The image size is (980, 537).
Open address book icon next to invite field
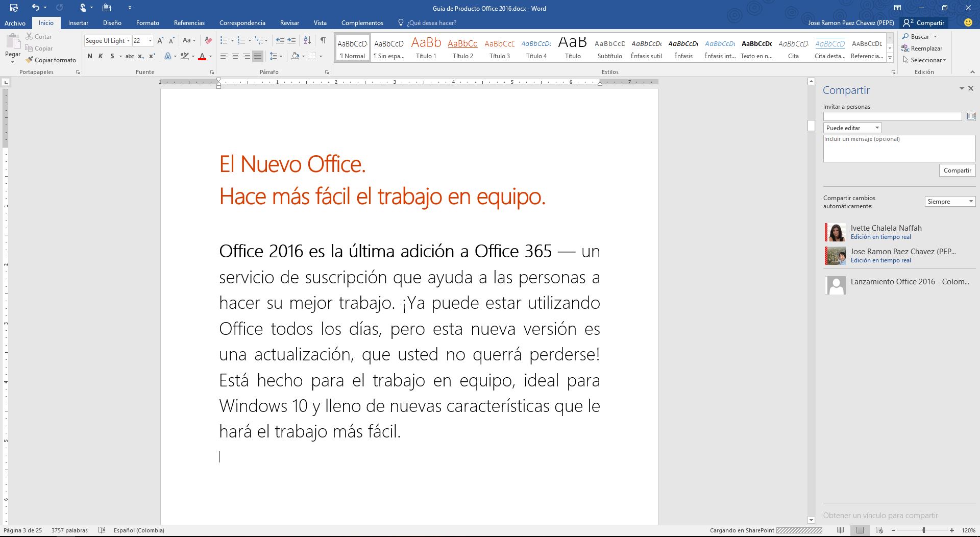[x=971, y=117]
